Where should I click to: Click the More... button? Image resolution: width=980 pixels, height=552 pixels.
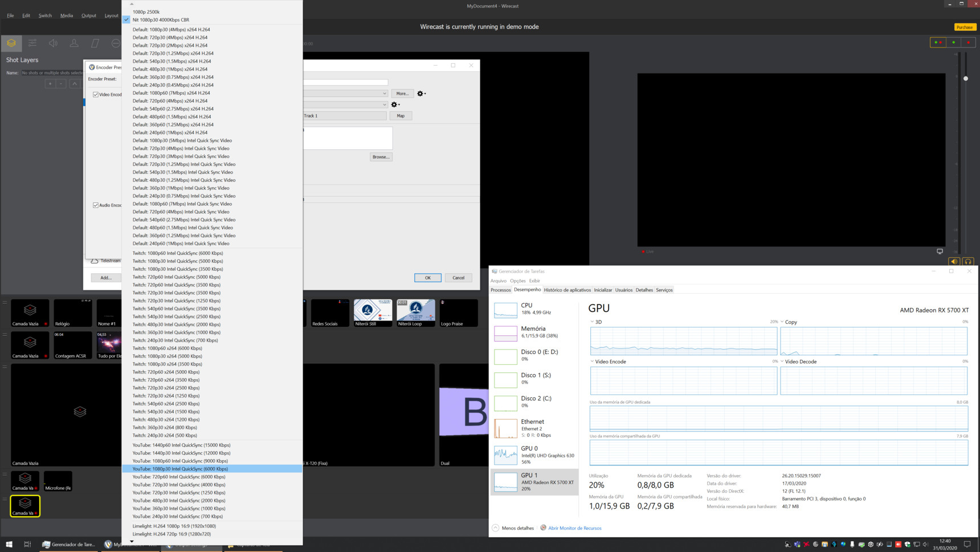click(402, 94)
